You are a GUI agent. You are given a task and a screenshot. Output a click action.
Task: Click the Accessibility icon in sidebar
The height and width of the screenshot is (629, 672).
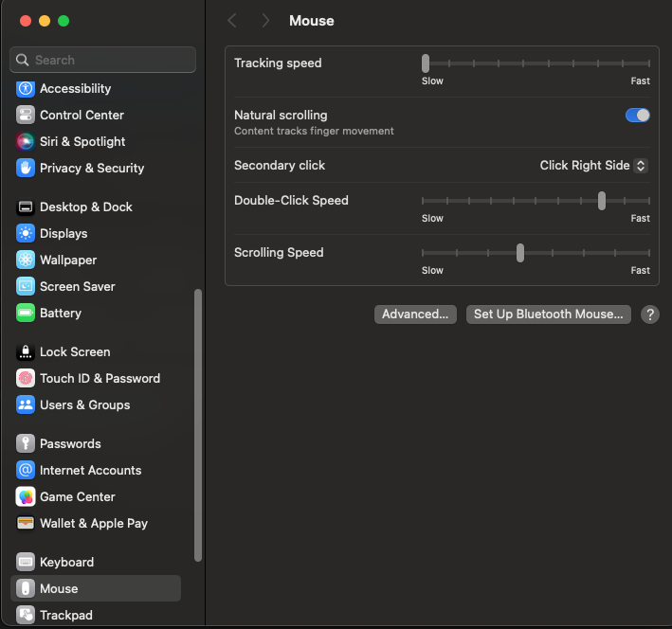[26, 89]
